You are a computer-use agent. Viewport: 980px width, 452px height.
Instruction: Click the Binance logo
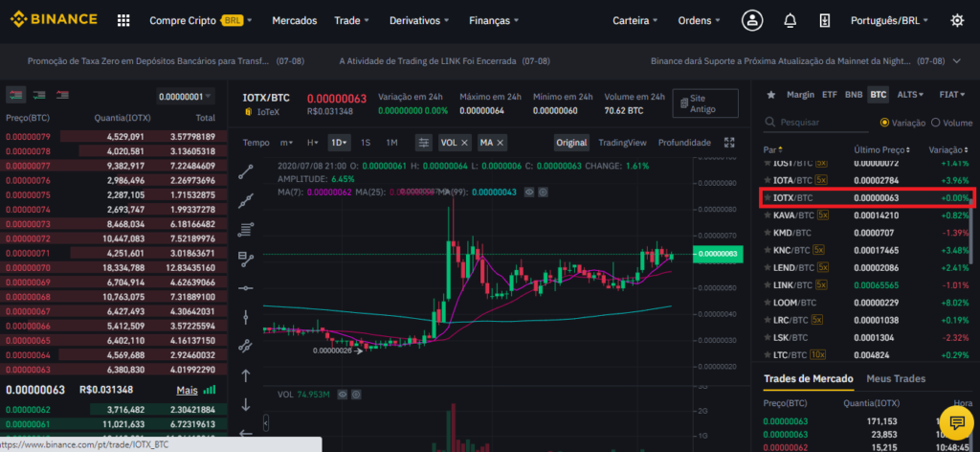pos(54,20)
